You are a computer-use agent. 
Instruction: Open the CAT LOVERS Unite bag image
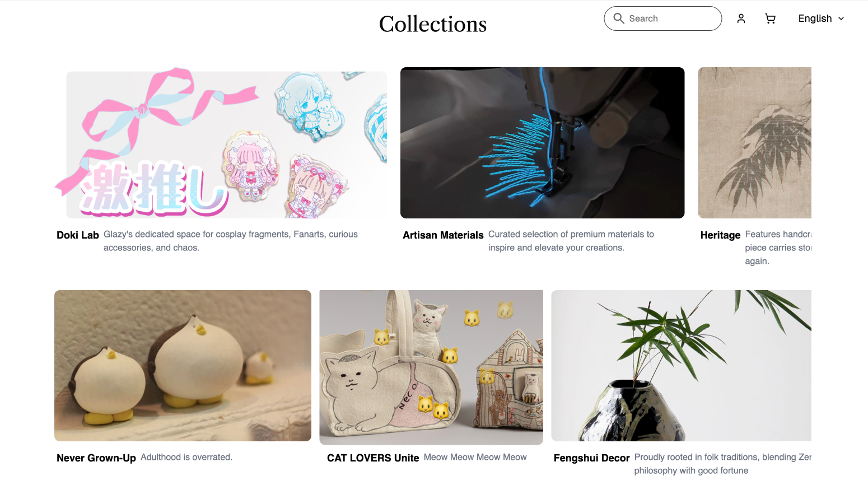click(x=431, y=367)
